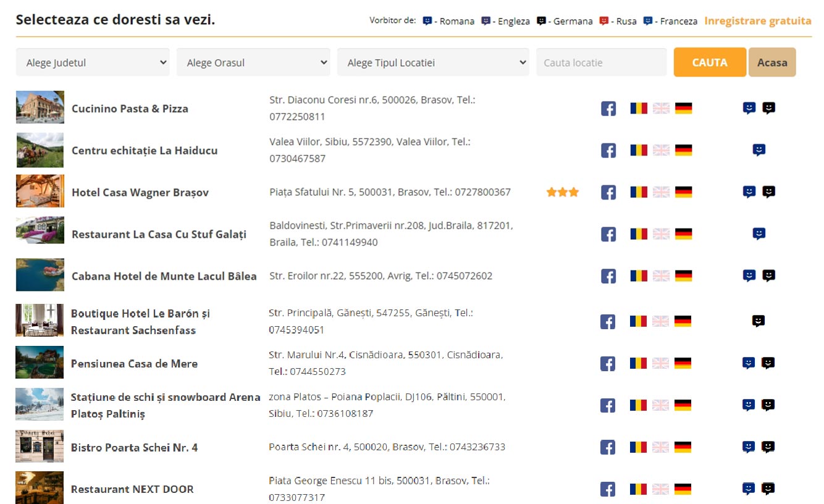
Task: Click the blue Romanian speaker icon for Restaurant La Casa Cu Stuf
Action: pos(759,233)
